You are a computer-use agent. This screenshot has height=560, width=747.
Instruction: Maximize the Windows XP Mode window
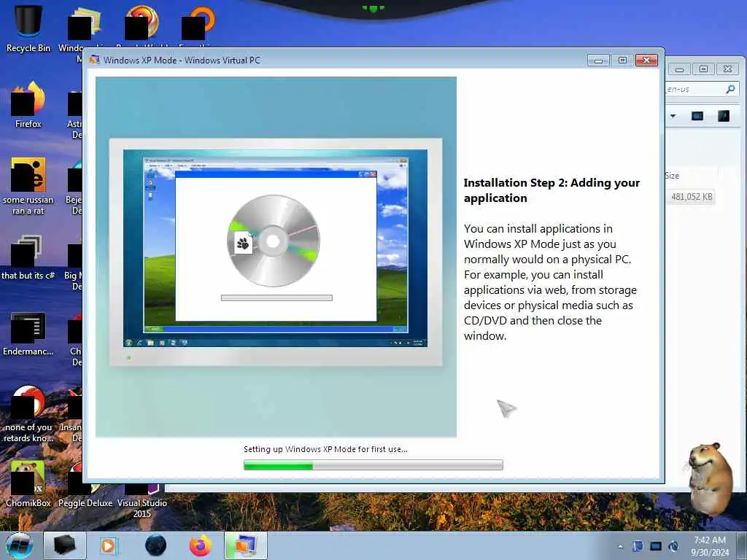pyautogui.click(x=622, y=61)
